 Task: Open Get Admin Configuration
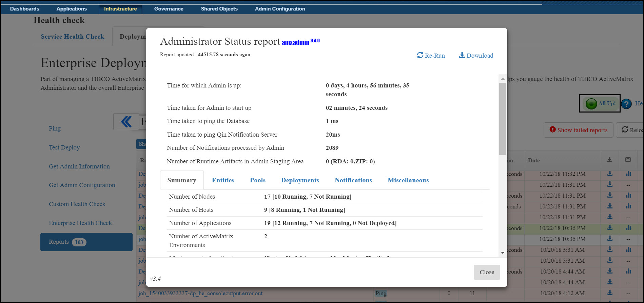(x=82, y=185)
